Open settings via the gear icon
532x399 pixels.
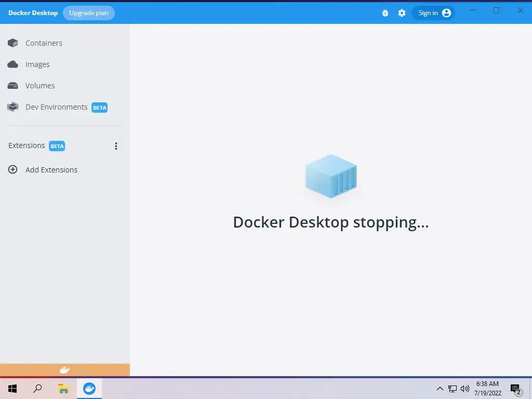pos(402,13)
